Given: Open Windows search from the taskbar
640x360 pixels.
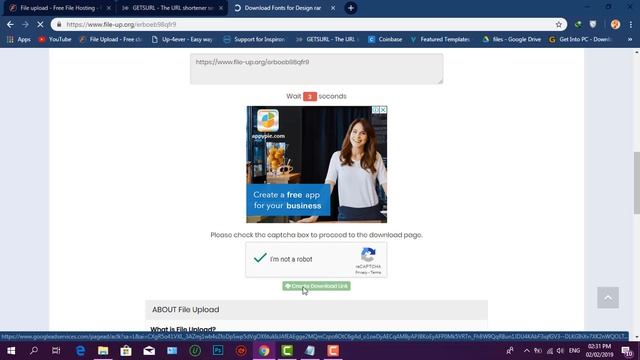Looking at the screenshot, I should (x=34, y=351).
